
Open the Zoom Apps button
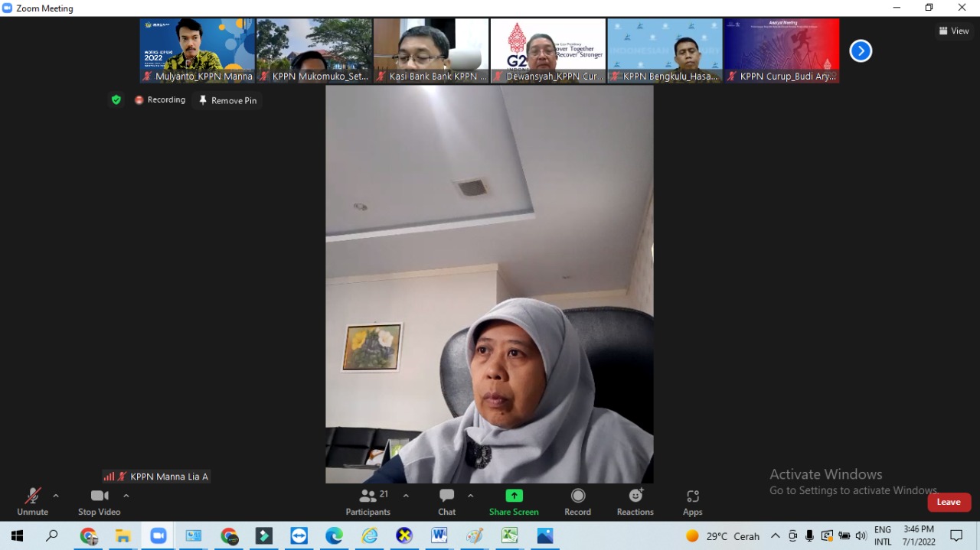tap(693, 502)
